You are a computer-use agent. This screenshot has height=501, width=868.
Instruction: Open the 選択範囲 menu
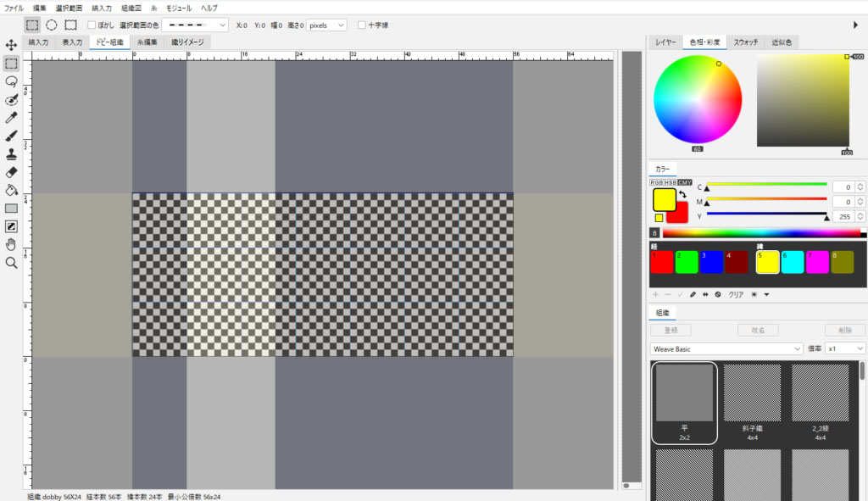(x=69, y=7)
